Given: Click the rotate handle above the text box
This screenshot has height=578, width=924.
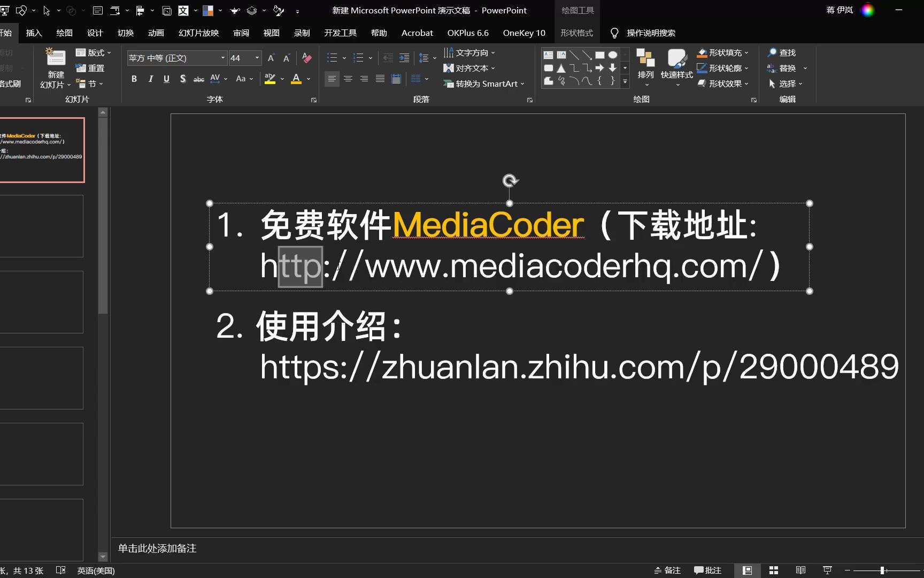Looking at the screenshot, I should point(510,181).
